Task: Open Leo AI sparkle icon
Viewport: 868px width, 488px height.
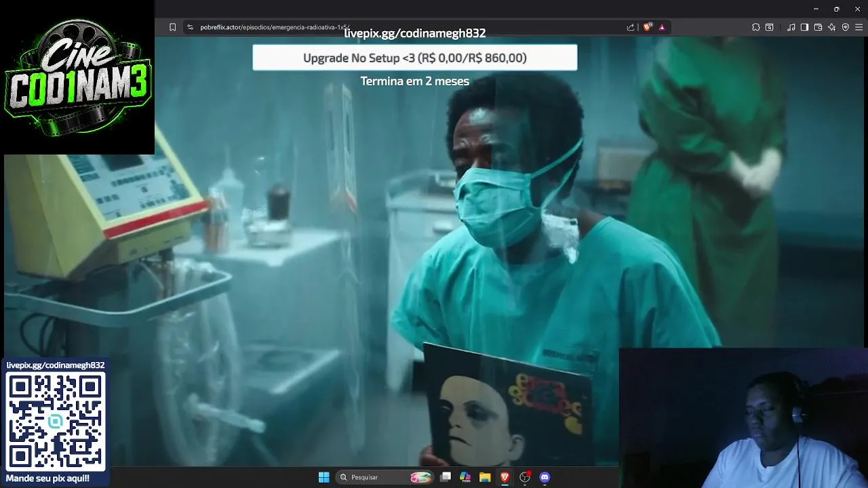Action: pyautogui.click(x=832, y=27)
